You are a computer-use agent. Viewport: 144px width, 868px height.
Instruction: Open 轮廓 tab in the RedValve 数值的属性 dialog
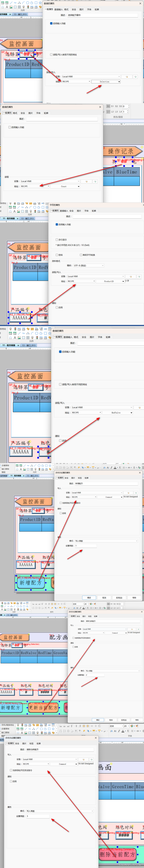(108, 337)
